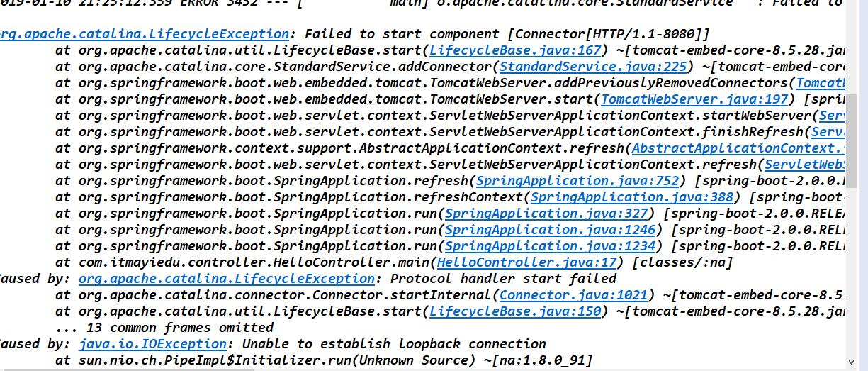Open the truncated Tomcat link on the addPreviouslyRemovedConnectors line
The image size is (868, 371).
point(821,83)
